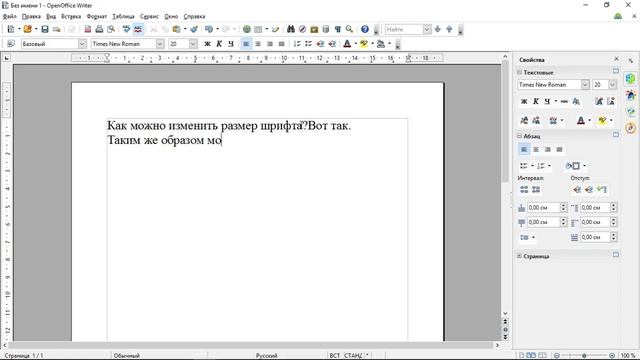This screenshot has height=360, width=640.
Task: Activate the Format Paintbrush tool
Action: click(194, 29)
